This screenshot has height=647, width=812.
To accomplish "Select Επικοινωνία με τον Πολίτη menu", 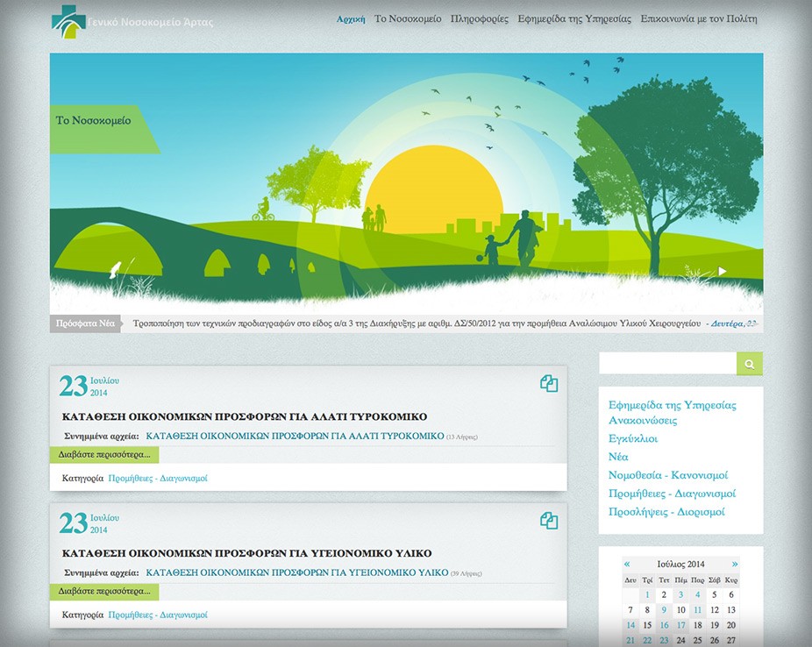I will [699, 19].
